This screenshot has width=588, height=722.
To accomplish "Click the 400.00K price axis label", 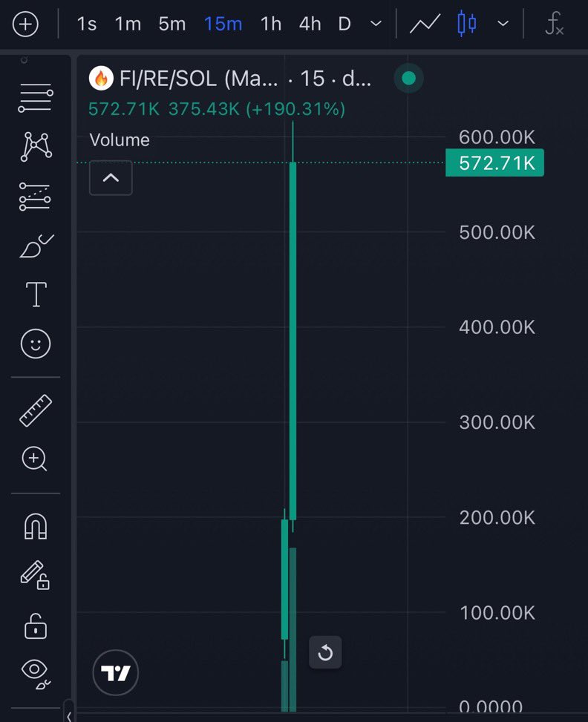I will [x=497, y=327].
